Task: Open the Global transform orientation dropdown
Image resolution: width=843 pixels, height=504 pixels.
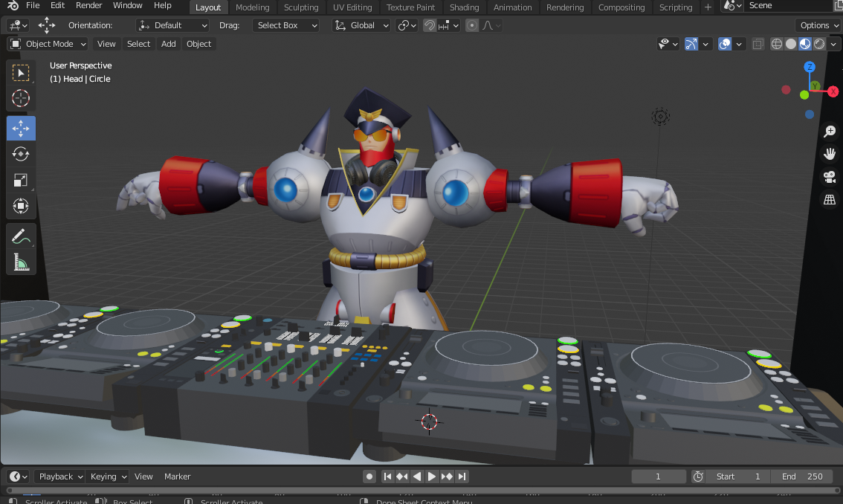Action: pos(361,25)
